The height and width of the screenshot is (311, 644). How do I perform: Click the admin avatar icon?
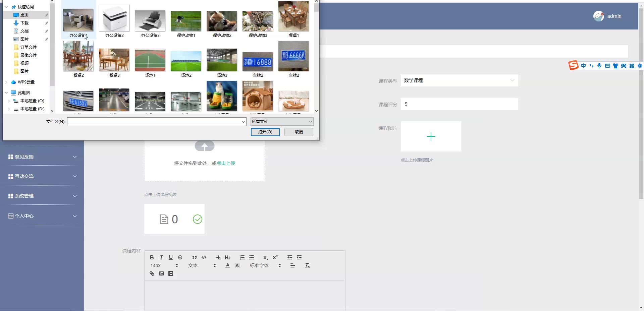599,16
